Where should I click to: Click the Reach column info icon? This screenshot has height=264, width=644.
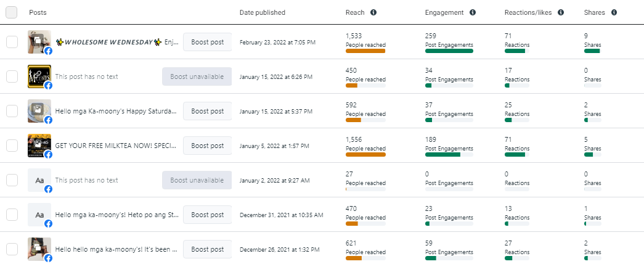point(373,12)
